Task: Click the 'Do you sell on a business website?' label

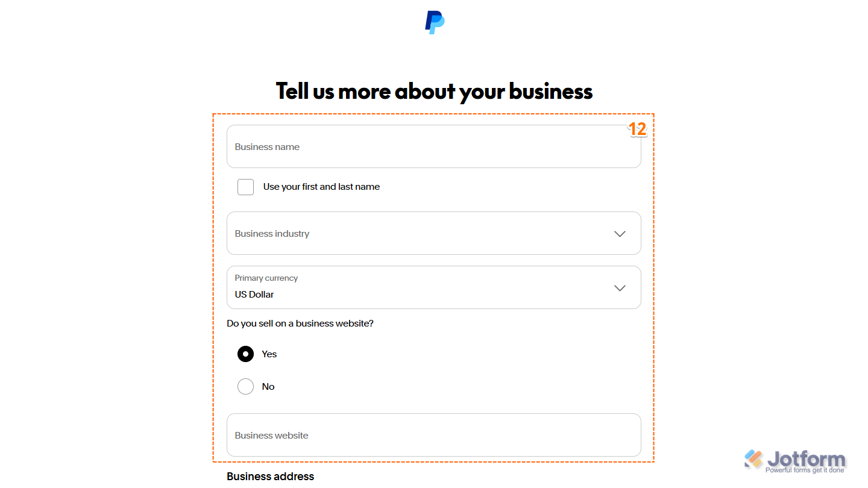Action: pyautogui.click(x=300, y=323)
